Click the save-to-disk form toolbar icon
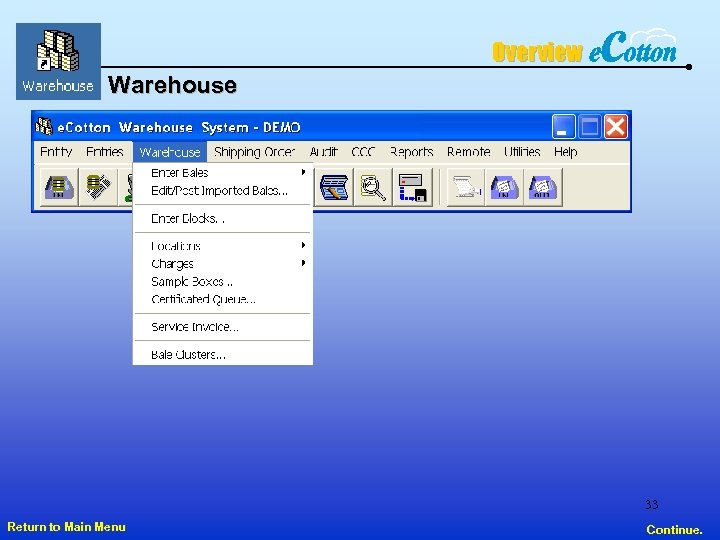This screenshot has height=540, width=720. (412, 187)
